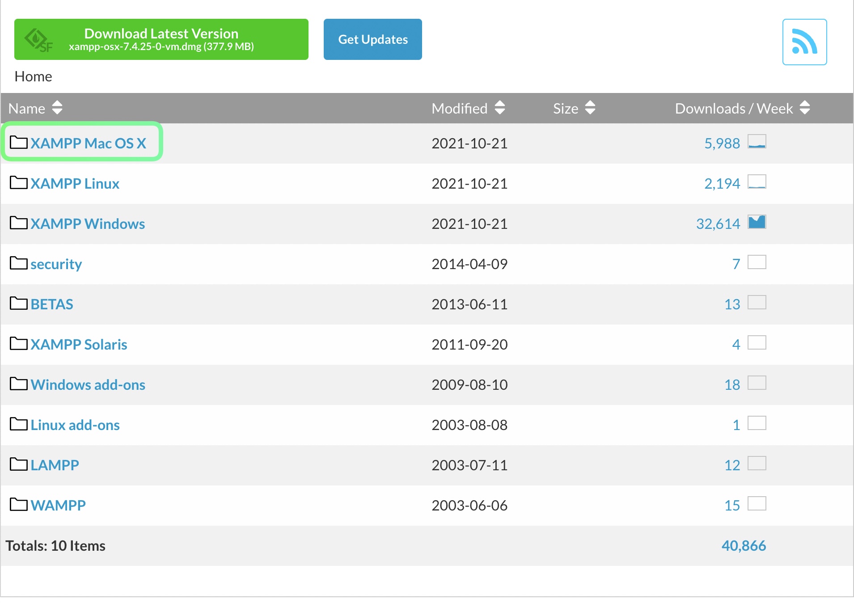Sort by Size column arrows

click(x=590, y=108)
